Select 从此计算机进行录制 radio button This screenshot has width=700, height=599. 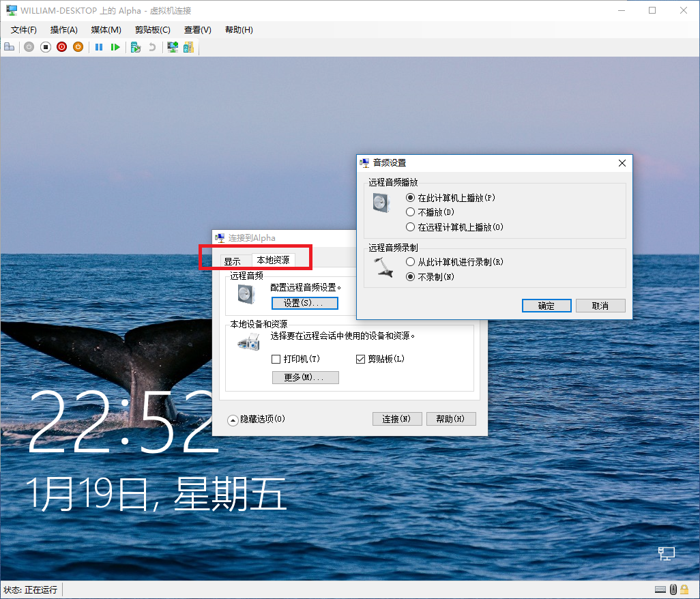[x=410, y=261]
